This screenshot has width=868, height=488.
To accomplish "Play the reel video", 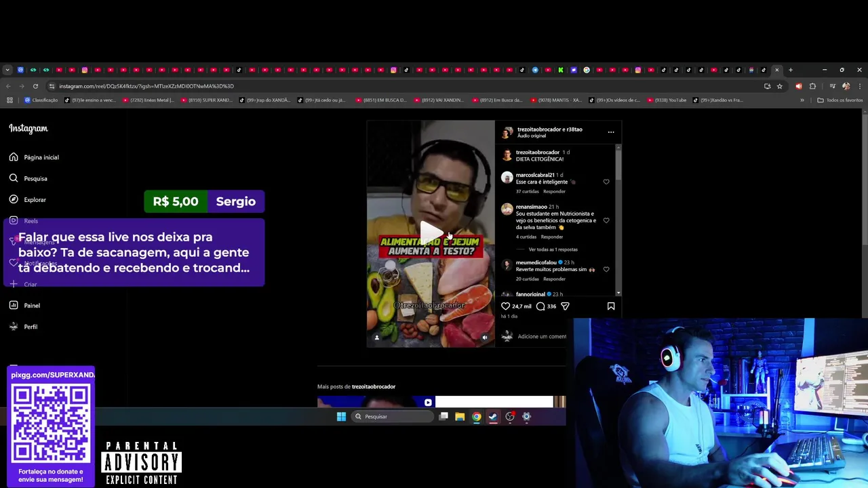I will [431, 233].
